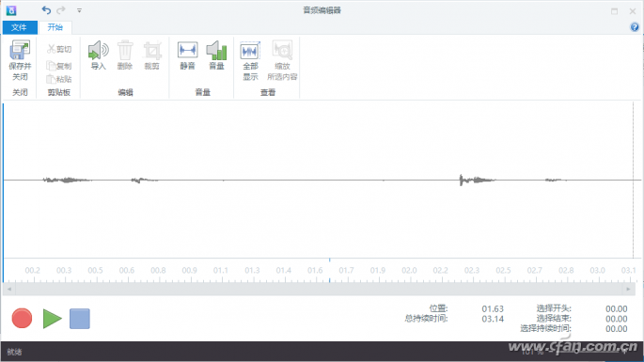Click the first waveform burst near 00.3
Image resolution: width=644 pixels, height=362 pixels.
[67, 180]
